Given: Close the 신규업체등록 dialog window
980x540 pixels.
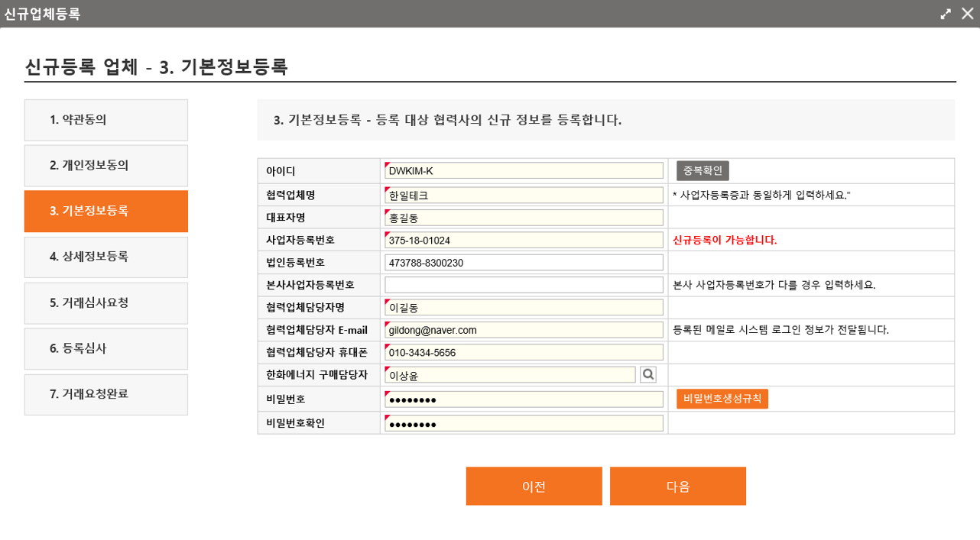Looking at the screenshot, I should coord(967,14).
